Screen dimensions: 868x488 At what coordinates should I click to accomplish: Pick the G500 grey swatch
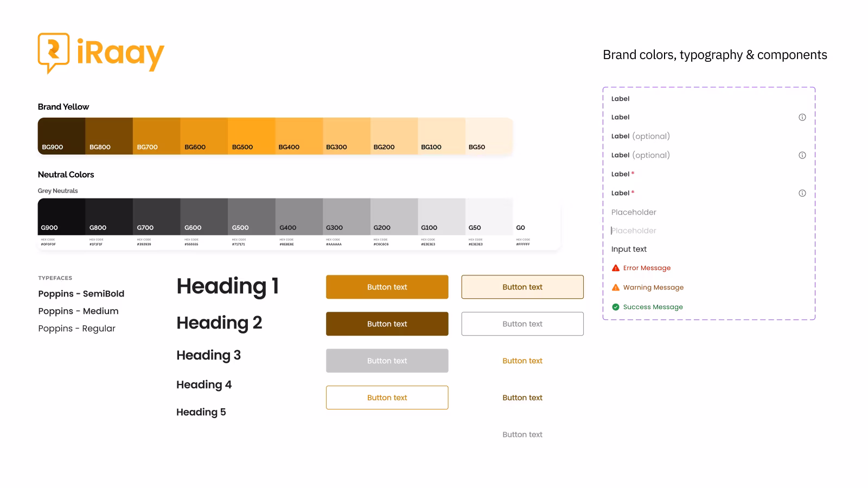pyautogui.click(x=252, y=217)
